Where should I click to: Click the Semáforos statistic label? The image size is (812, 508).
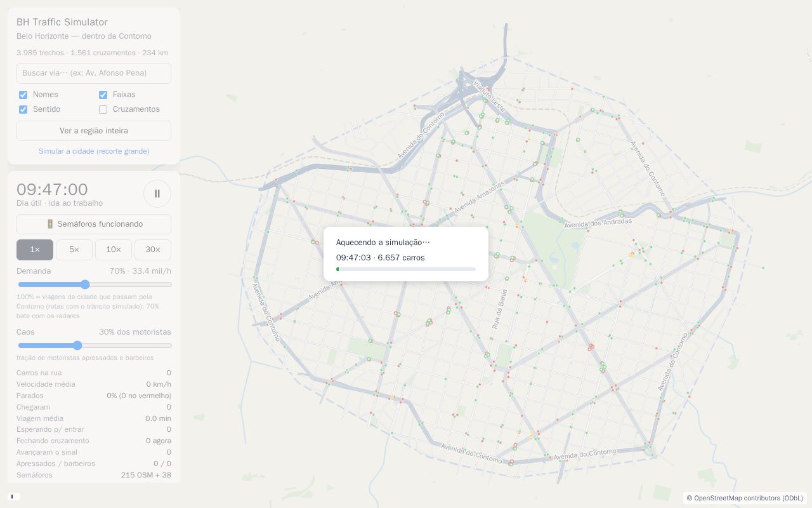34,475
